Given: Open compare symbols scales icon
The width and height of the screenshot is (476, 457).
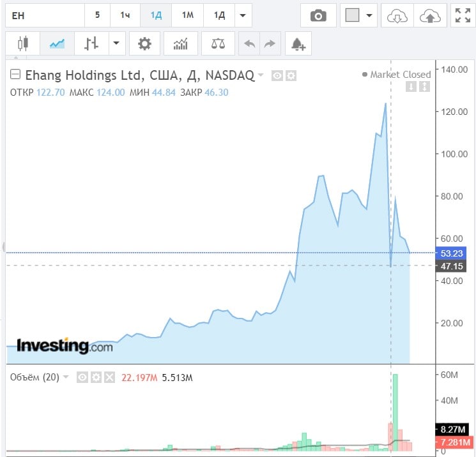Looking at the screenshot, I should tap(218, 43).
